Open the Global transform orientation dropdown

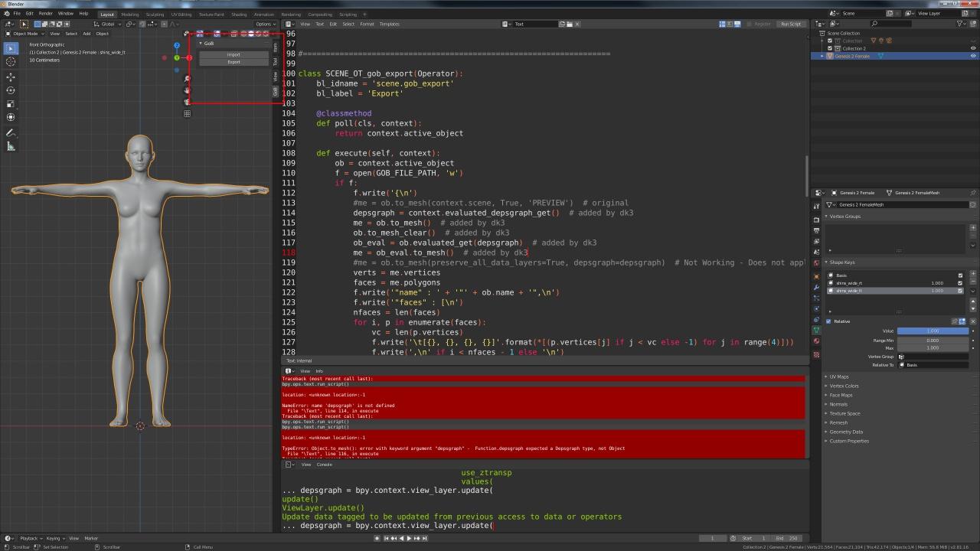click(107, 24)
